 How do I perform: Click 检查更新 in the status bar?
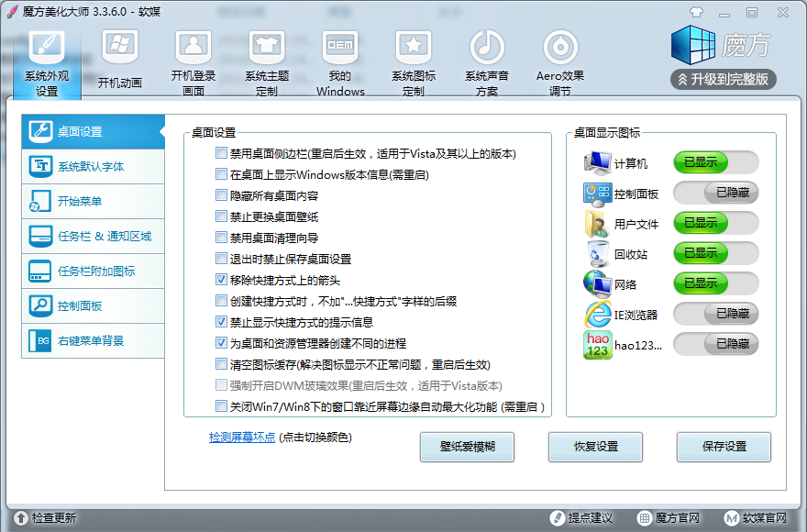point(45,517)
